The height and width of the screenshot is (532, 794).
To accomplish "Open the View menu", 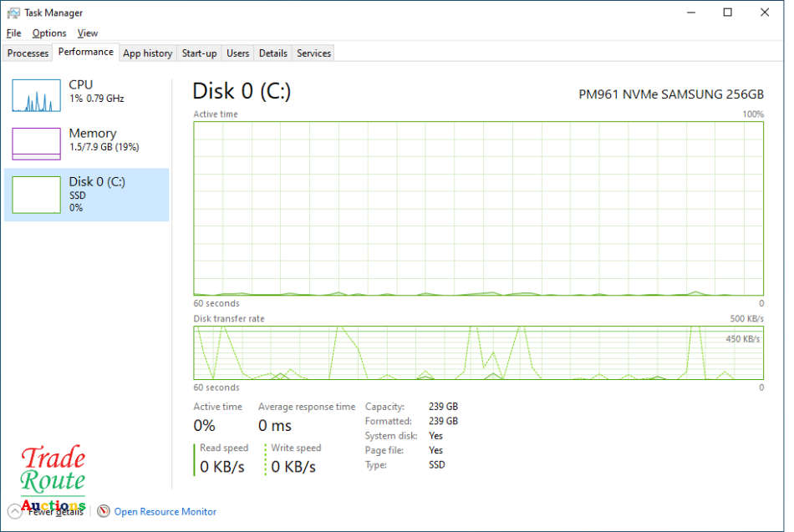I will [x=87, y=33].
